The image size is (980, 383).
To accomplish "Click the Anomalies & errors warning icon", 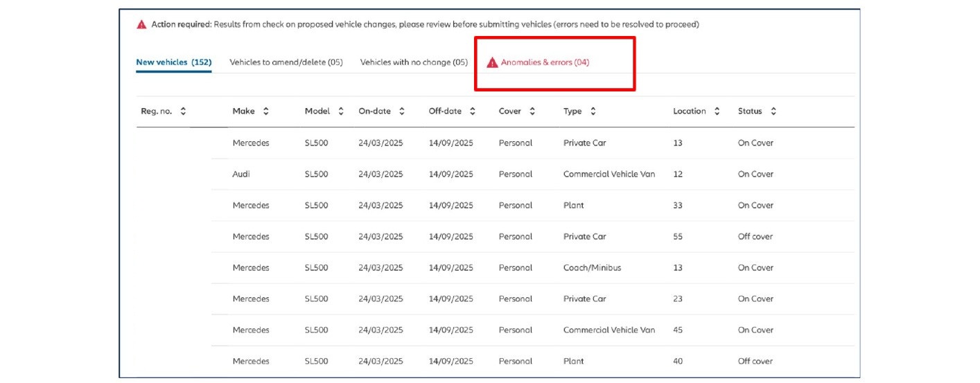I will tap(492, 62).
